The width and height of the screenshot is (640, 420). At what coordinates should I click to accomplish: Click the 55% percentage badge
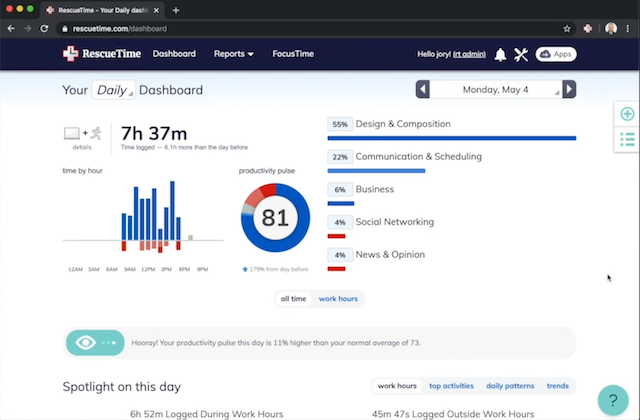tap(340, 124)
